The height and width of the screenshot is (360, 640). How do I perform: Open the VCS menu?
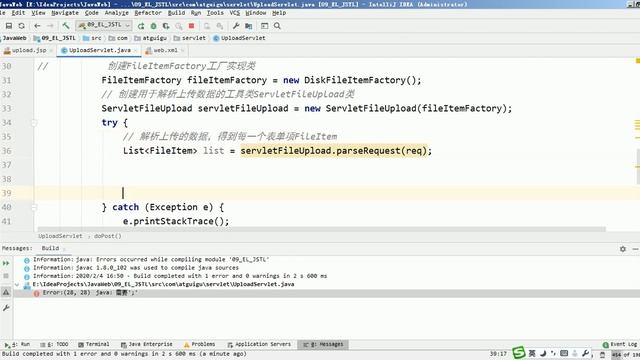[x=235, y=13]
